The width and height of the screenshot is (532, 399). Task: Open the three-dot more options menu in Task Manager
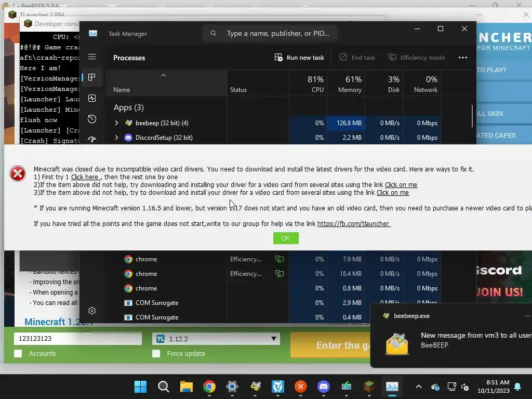463,58
